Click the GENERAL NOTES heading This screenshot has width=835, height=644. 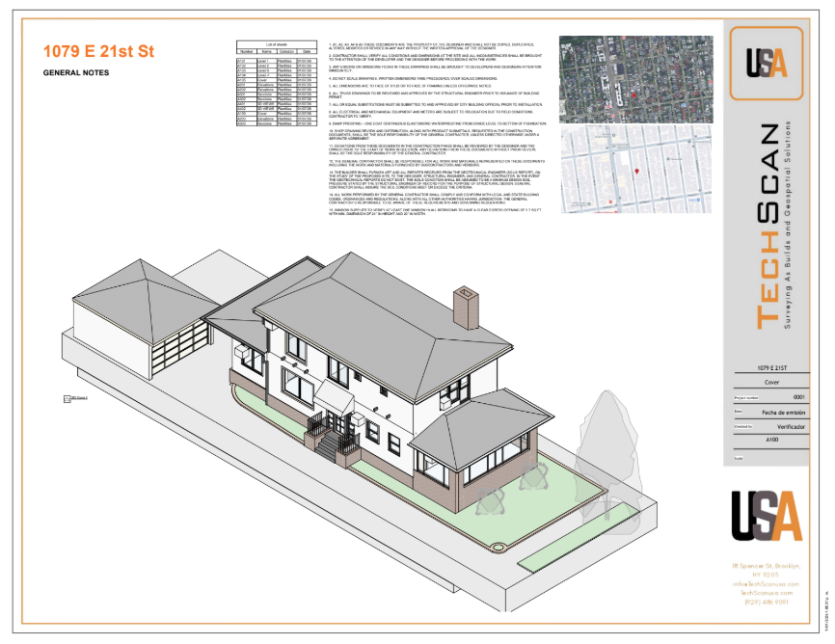click(x=75, y=73)
